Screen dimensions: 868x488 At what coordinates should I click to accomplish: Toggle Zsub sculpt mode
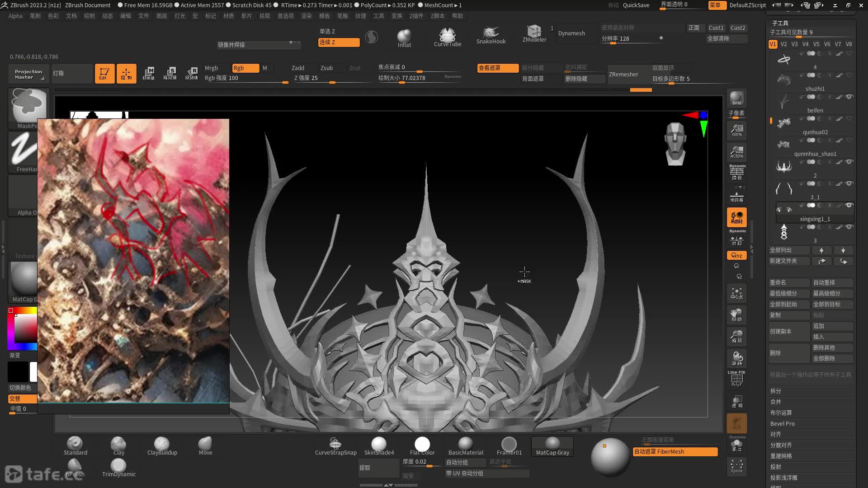[326, 68]
